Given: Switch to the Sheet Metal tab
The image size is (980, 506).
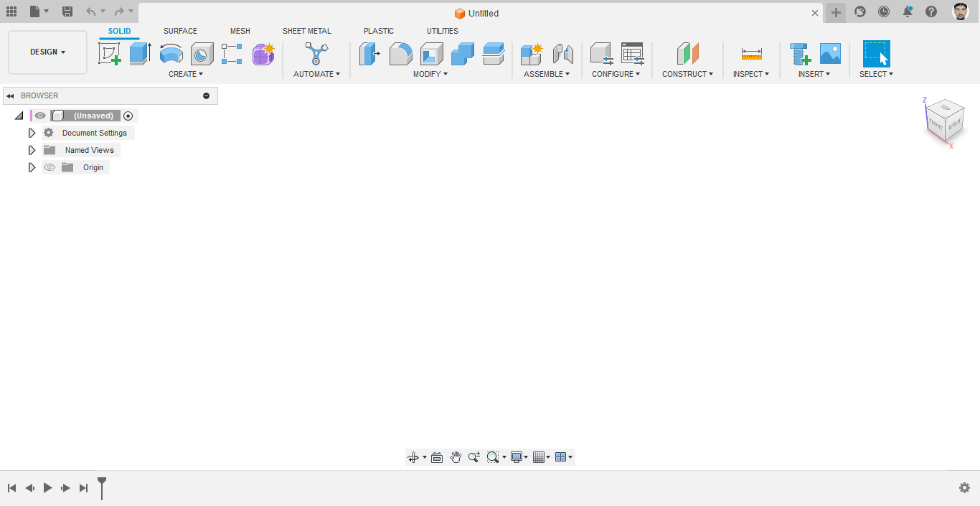Looking at the screenshot, I should click(307, 31).
